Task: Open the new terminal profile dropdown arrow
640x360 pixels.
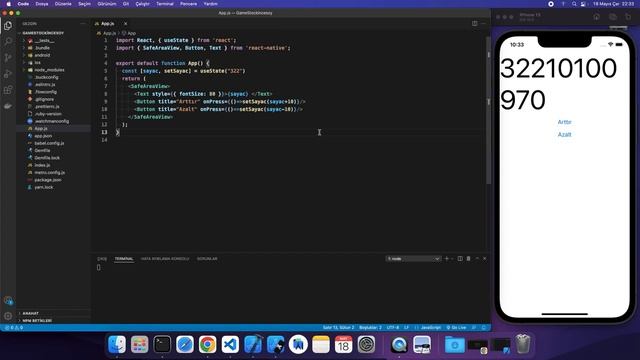Action: (x=452, y=259)
